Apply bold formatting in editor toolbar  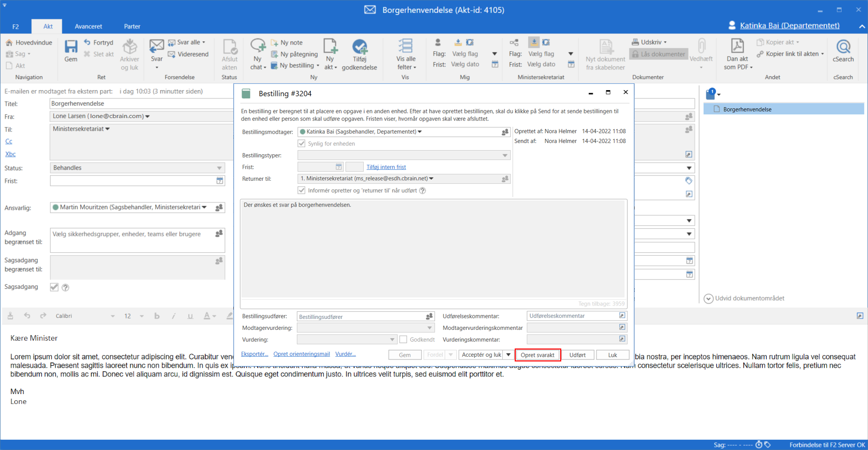(x=157, y=316)
